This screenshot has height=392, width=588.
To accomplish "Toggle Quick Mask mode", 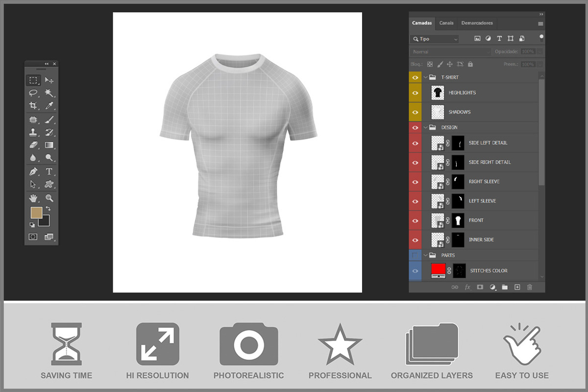I will (33, 237).
